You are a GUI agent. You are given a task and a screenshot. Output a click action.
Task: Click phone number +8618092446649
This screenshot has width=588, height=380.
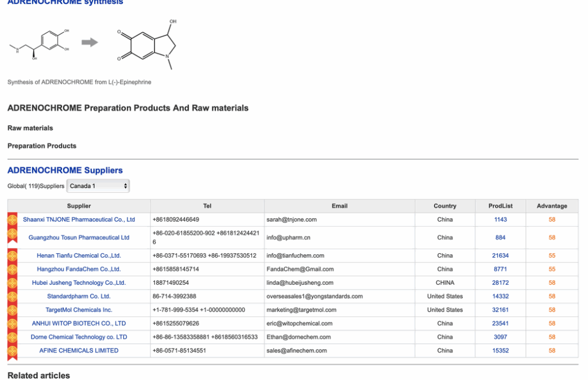point(176,220)
